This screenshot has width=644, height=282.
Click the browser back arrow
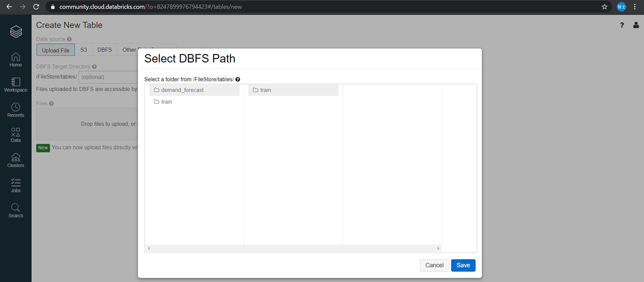point(9,7)
